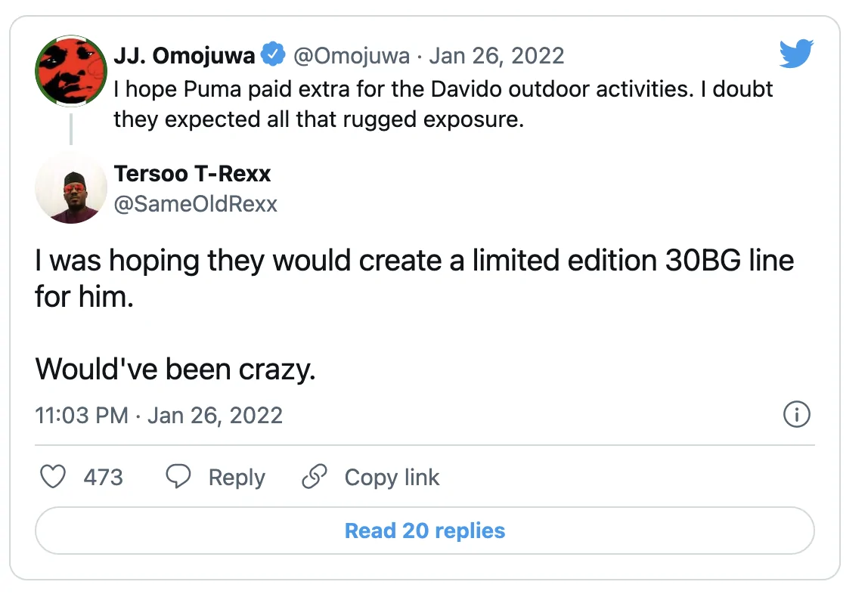Image resolution: width=868 pixels, height=594 pixels.
Task: Click the Jan 26, 2022 date in the parent tweet
Action: tap(497, 55)
